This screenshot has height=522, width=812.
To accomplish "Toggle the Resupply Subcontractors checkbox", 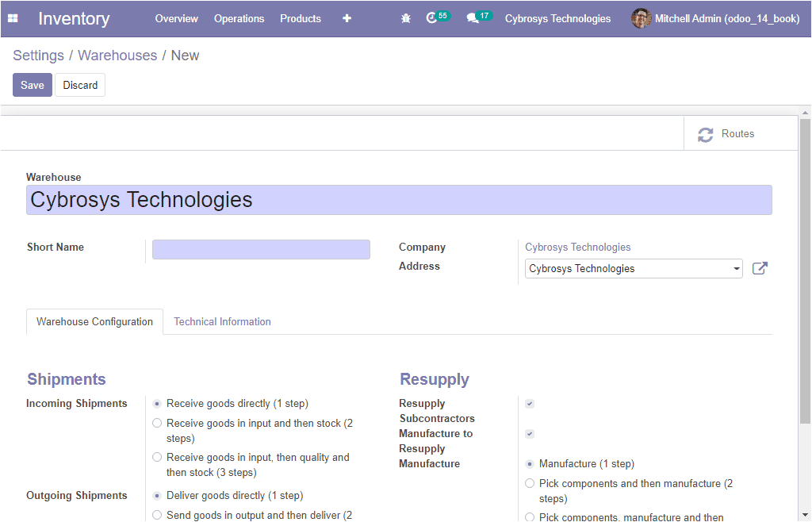I will coord(529,404).
